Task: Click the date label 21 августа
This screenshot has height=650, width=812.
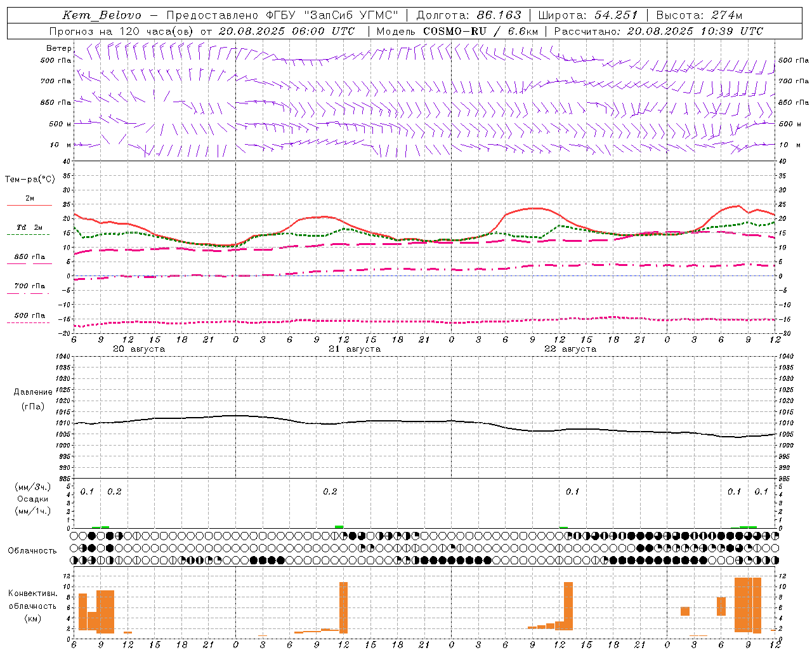Action: click(355, 349)
